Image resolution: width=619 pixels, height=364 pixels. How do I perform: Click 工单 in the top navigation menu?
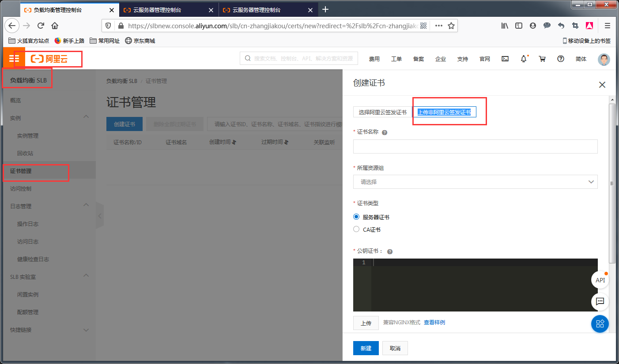tap(396, 59)
